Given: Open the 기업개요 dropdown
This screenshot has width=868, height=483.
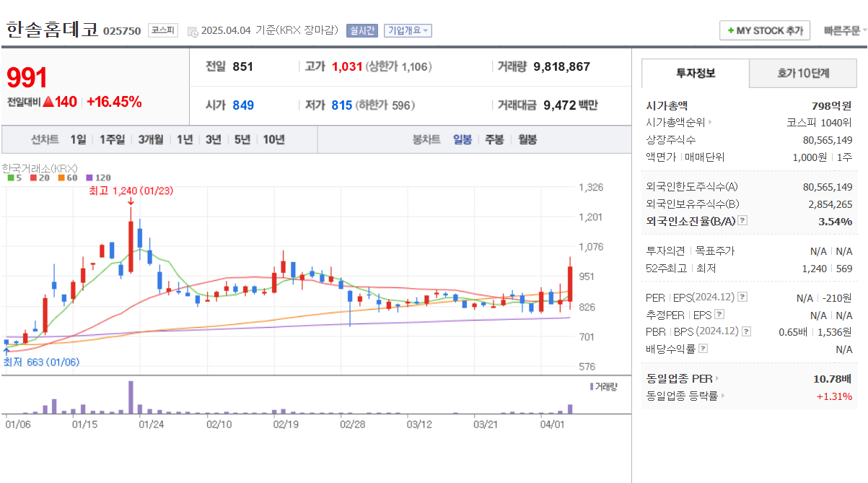Looking at the screenshot, I should [x=408, y=30].
